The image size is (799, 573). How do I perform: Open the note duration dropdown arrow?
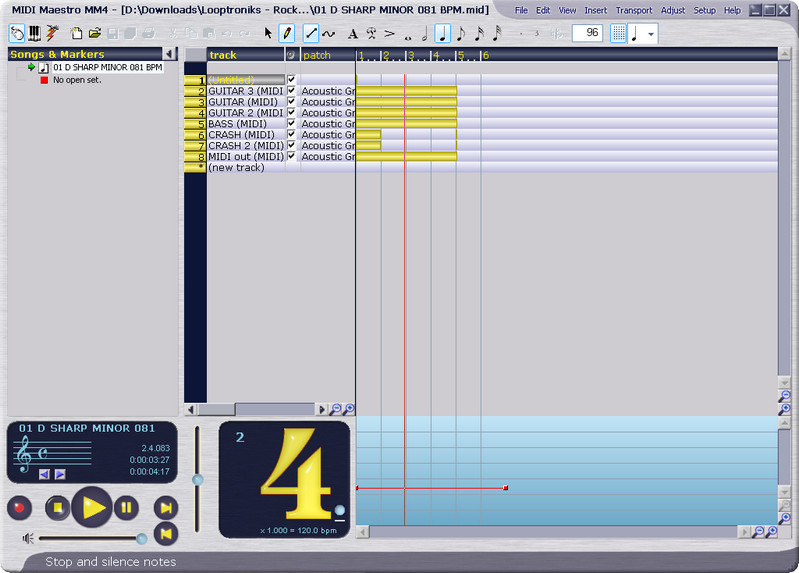pyautogui.click(x=652, y=33)
